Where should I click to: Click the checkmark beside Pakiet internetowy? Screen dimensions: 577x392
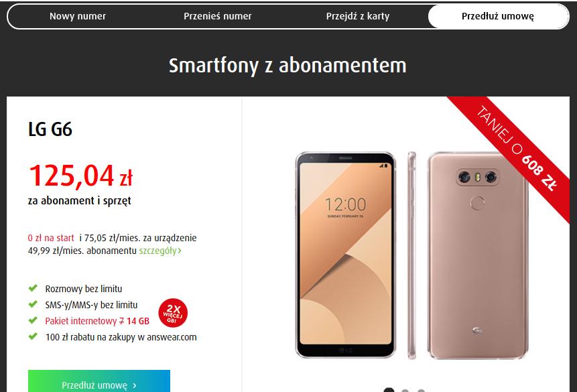pos(33,320)
